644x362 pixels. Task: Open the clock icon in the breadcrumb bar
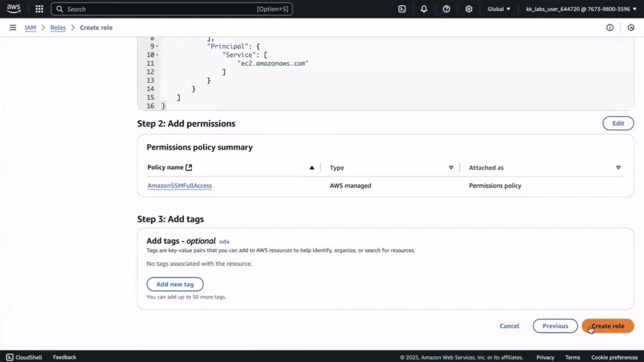click(x=631, y=27)
